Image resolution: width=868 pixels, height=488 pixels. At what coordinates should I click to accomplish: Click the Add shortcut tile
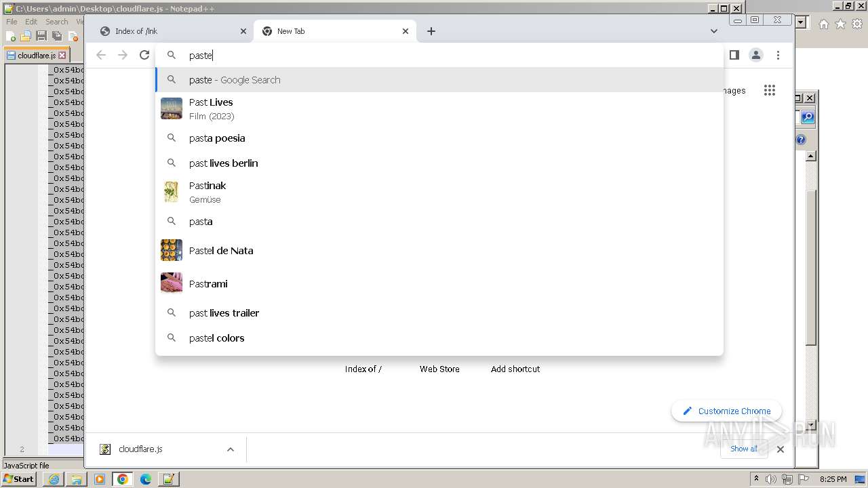tap(515, 369)
